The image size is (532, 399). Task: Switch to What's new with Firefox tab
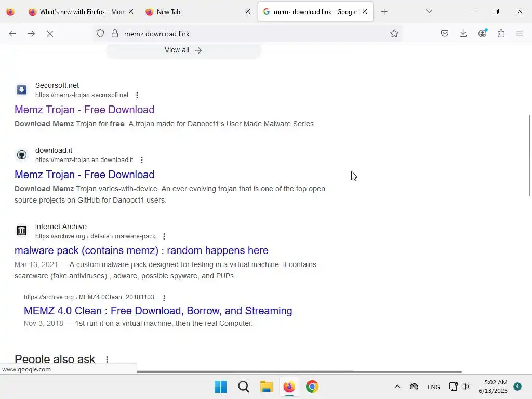tap(77, 12)
